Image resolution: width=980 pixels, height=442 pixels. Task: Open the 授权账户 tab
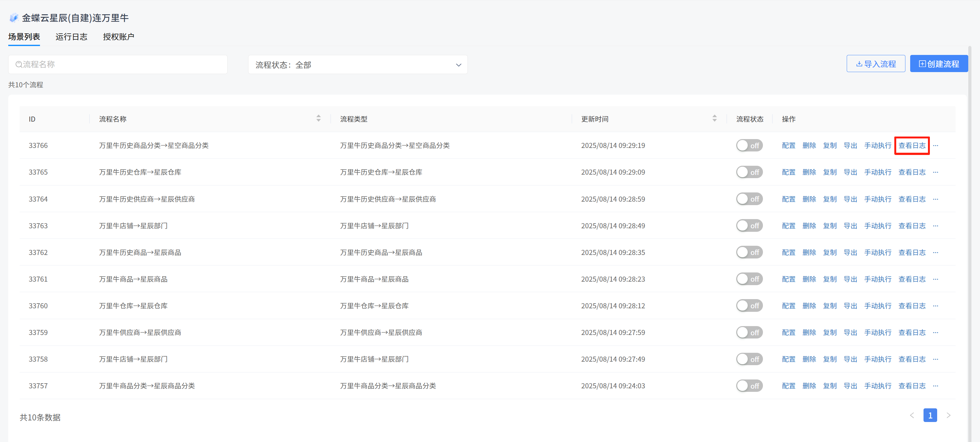tap(118, 37)
